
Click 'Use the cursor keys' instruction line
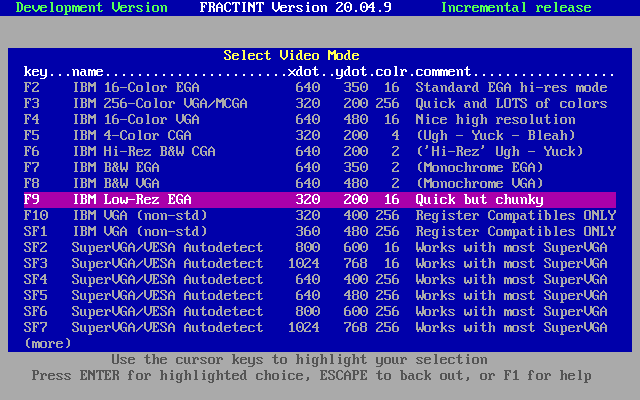pyautogui.click(x=300, y=360)
